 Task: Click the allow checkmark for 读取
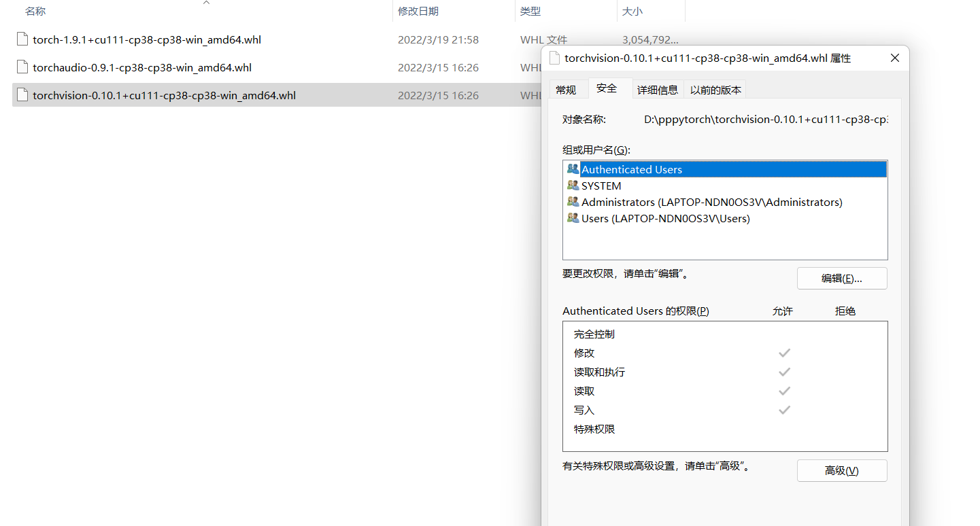click(x=784, y=391)
